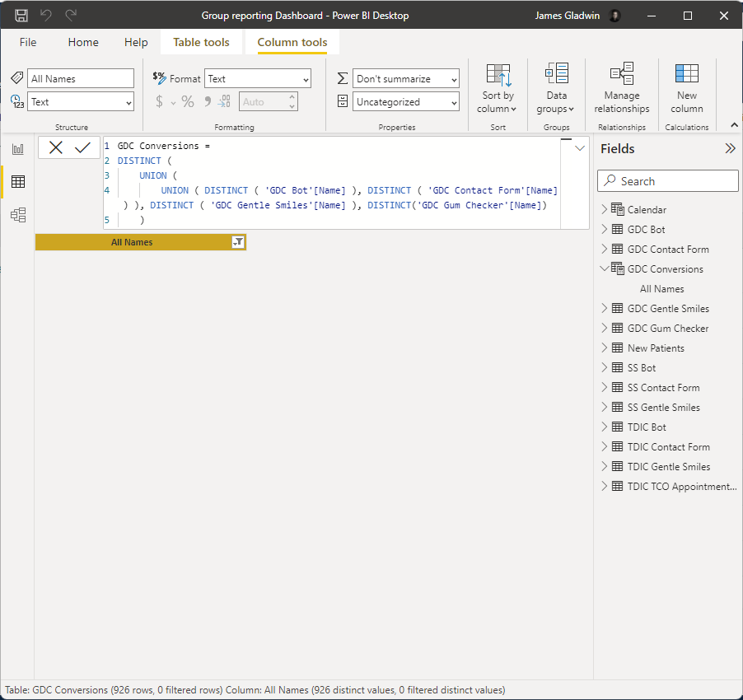Open the James Gladwin account avatar
Image resolution: width=743 pixels, height=700 pixels.
click(x=614, y=16)
